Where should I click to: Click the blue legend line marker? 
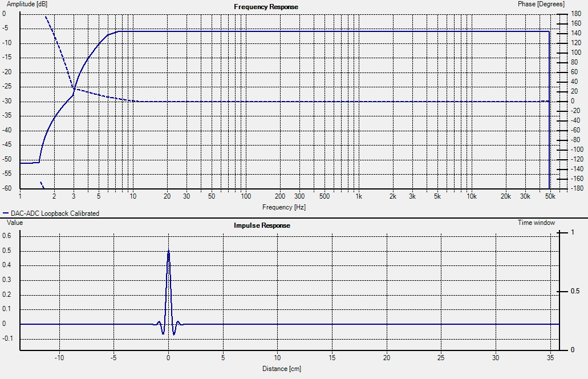[6, 213]
